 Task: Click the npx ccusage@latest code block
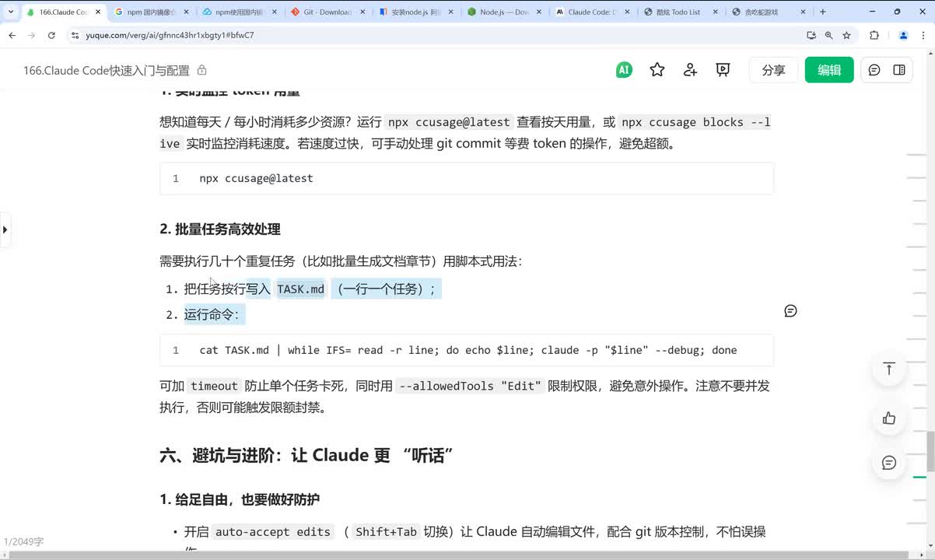click(467, 178)
